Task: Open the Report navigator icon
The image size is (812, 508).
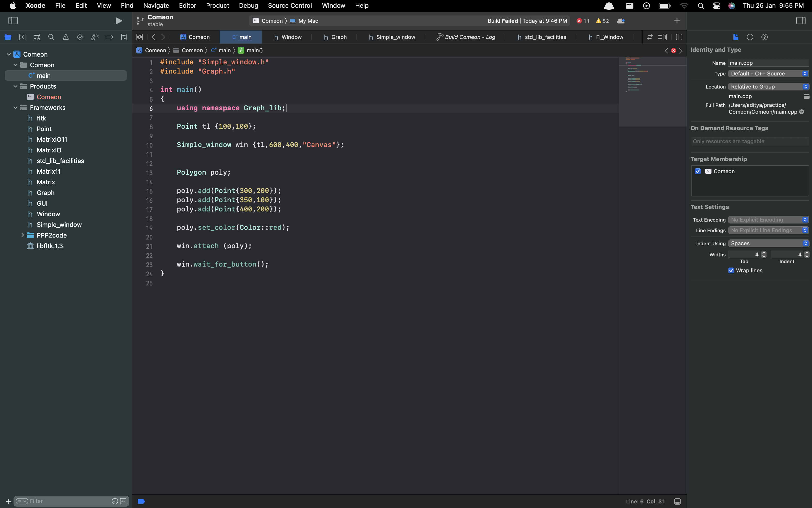Action: point(124,37)
